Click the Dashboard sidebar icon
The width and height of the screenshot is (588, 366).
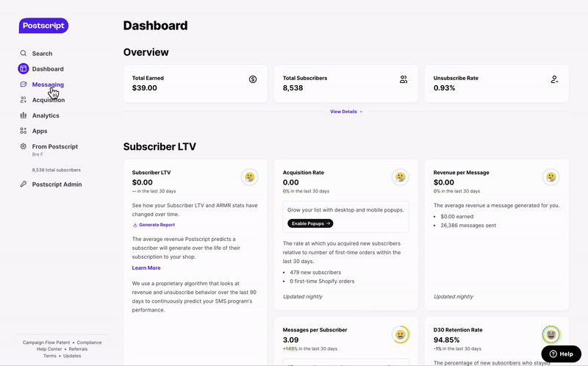pos(24,69)
